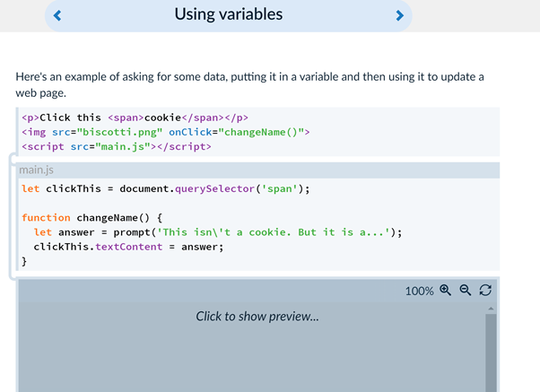Reload the preview with refresh icon
The width and height of the screenshot is (540, 392).
485,291
